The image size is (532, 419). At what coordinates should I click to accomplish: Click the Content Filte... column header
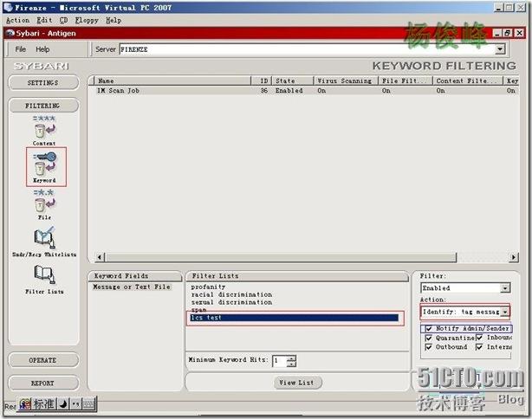point(468,81)
